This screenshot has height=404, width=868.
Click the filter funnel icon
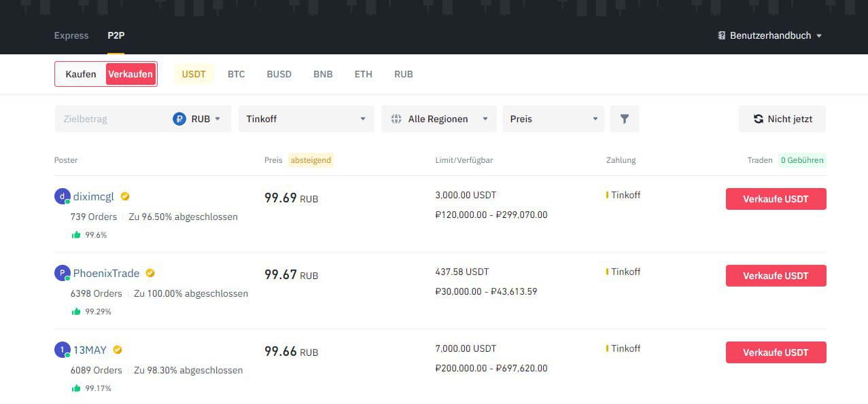coord(624,119)
